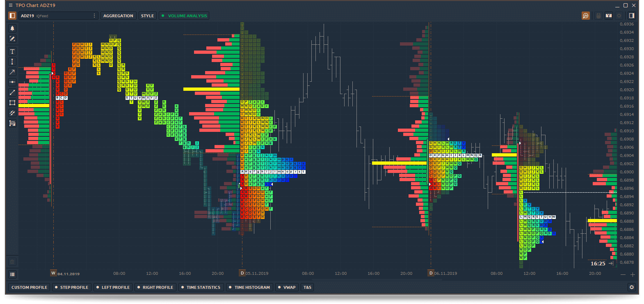Viewport: 644px width, 304px height.
Task: Zoom out with the minus icon
Action: (x=623, y=274)
